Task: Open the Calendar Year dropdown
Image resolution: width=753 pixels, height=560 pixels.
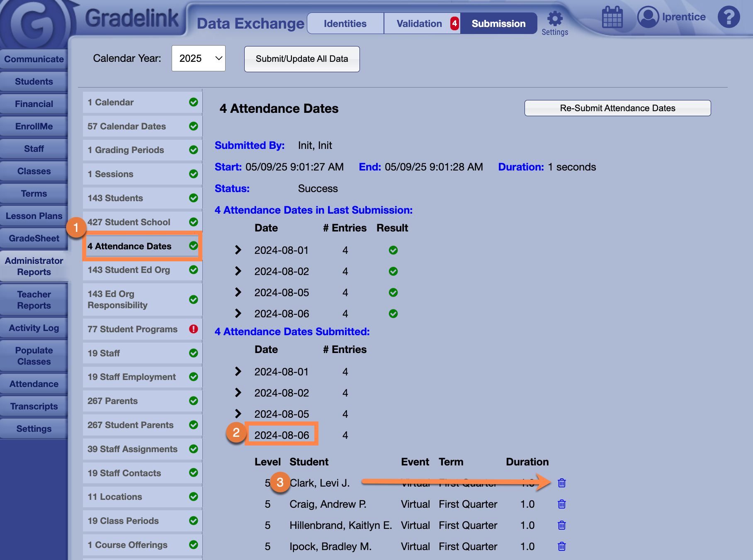Action: click(199, 58)
